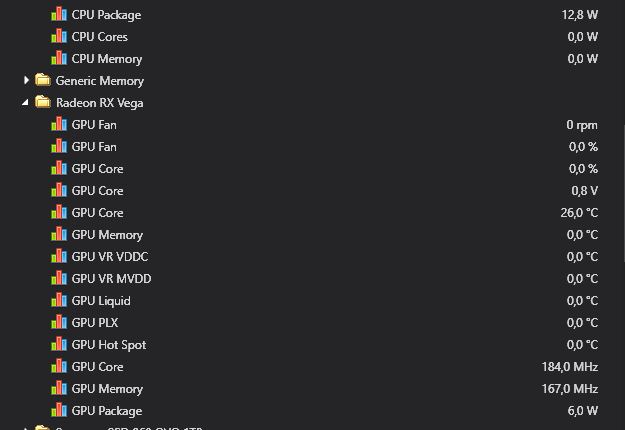This screenshot has height=430, width=625.
Task: Click the GPU Hot Spot sensor icon
Action: 59,345
